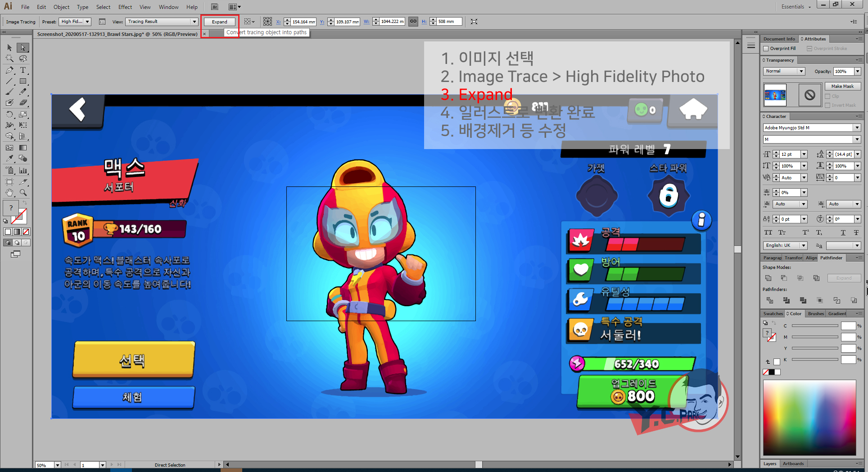Select the Selection tool arrow

9,48
